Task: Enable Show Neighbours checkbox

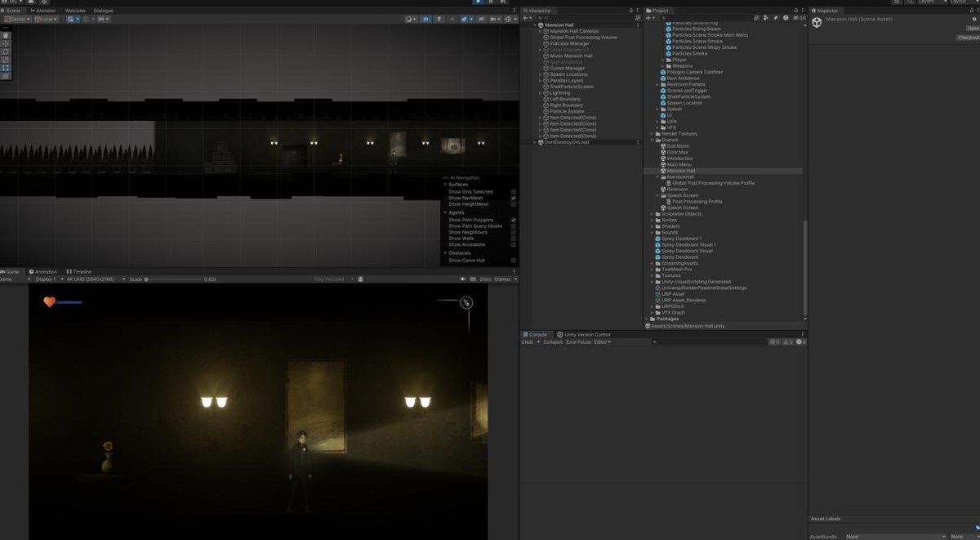Action: coord(513,232)
